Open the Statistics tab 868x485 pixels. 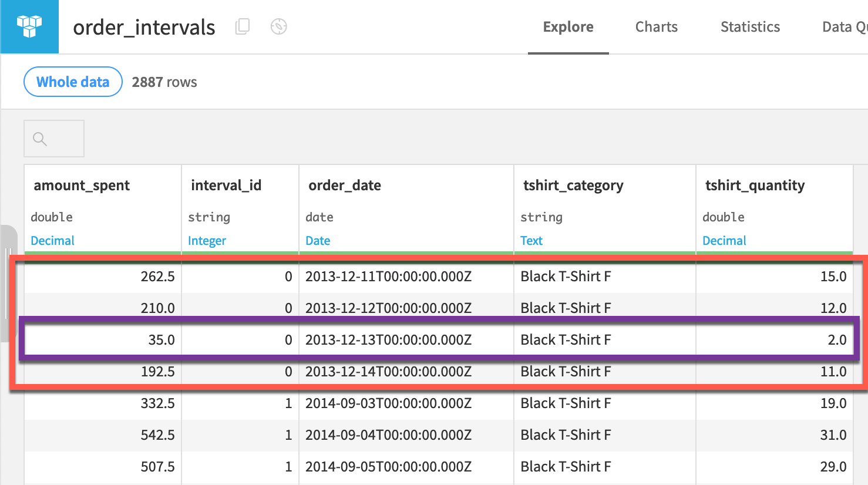[750, 26]
